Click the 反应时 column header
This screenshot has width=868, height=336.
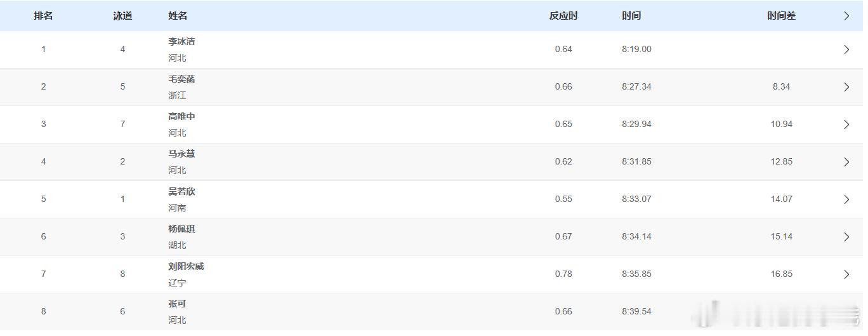click(563, 16)
